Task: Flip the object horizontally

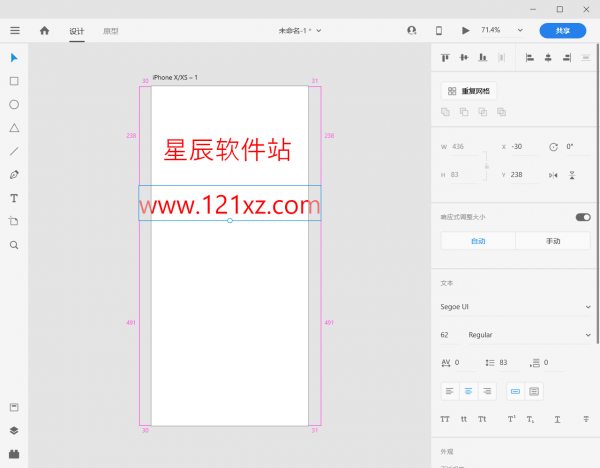Action: [x=553, y=175]
